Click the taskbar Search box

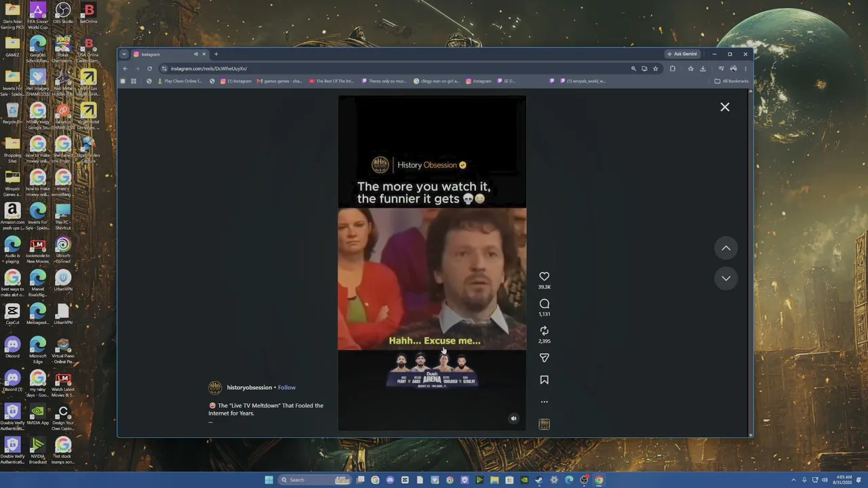tap(315, 480)
